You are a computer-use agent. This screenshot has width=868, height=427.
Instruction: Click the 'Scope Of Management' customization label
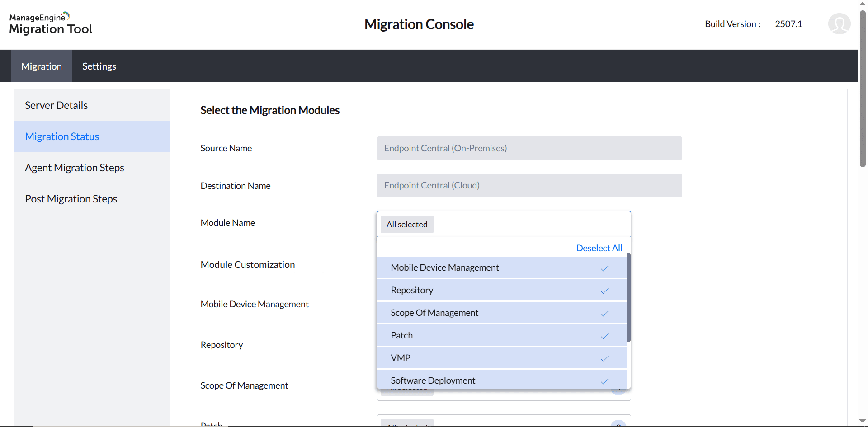click(244, 385)
